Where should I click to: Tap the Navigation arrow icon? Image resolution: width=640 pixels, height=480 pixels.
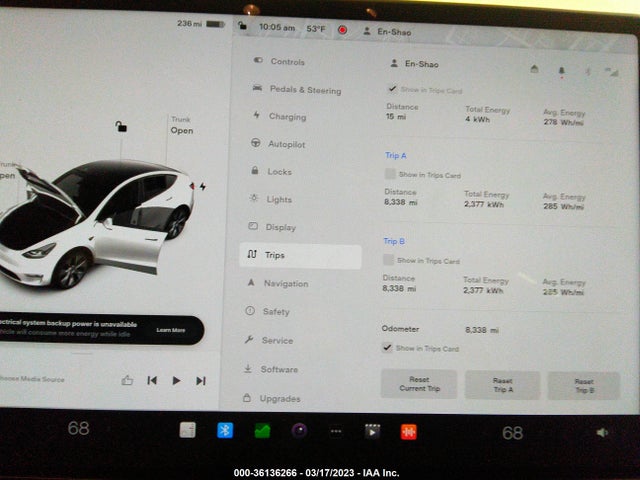coord(251,282)
